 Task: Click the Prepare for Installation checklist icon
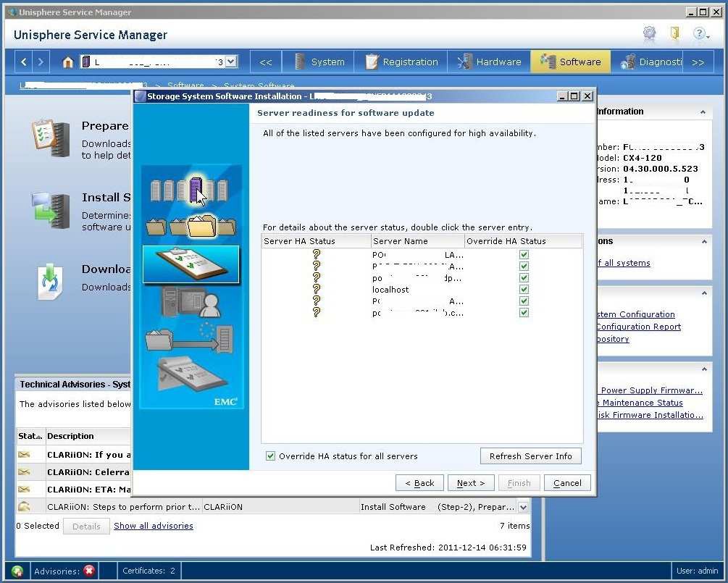click(x=51, y=138)
